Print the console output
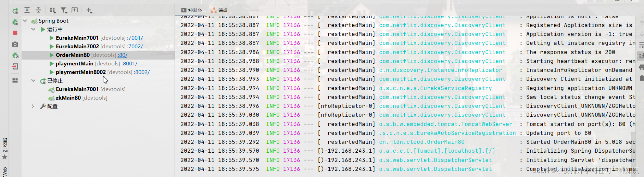 pos(641,67)
